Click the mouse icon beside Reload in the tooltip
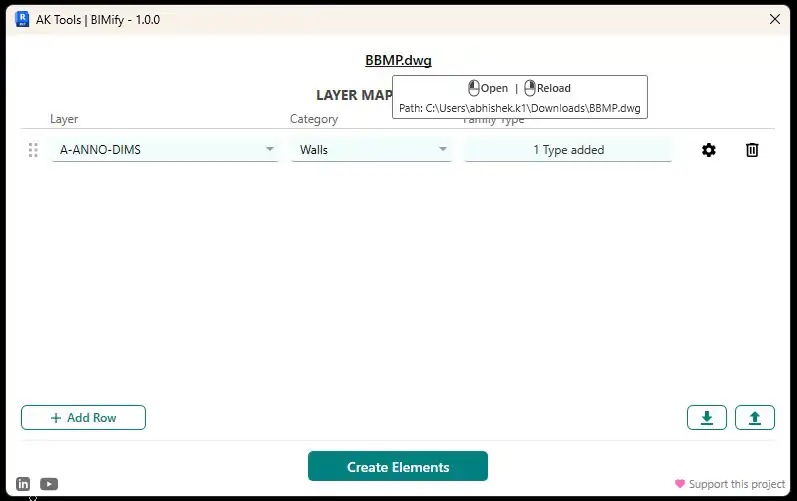The image size is (797, 501). pyautogui.click(x=530, y=88)
